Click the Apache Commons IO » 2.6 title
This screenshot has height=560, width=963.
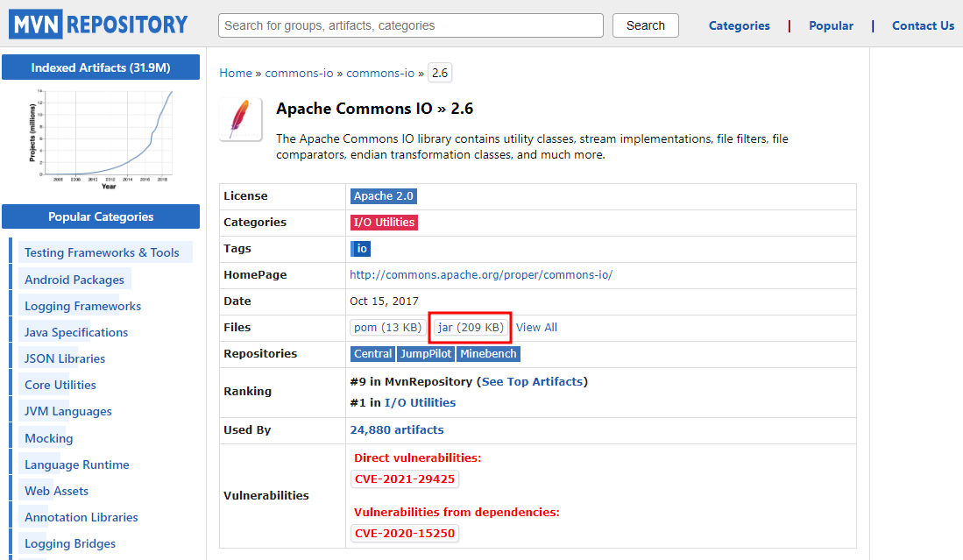pos(375,109)
